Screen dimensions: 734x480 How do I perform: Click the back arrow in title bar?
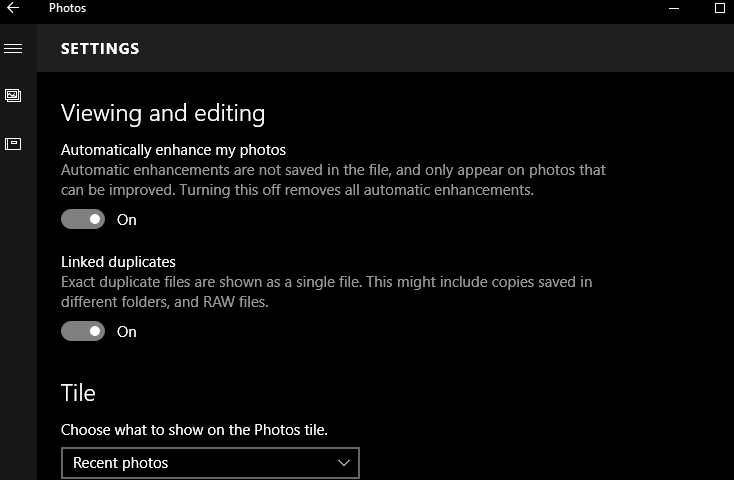[13, 8]
